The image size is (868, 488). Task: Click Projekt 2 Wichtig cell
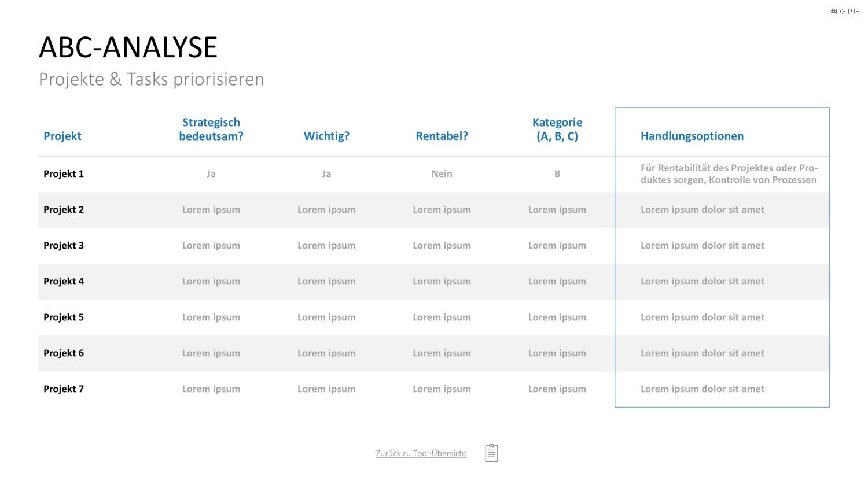click(x=326, y=209)
